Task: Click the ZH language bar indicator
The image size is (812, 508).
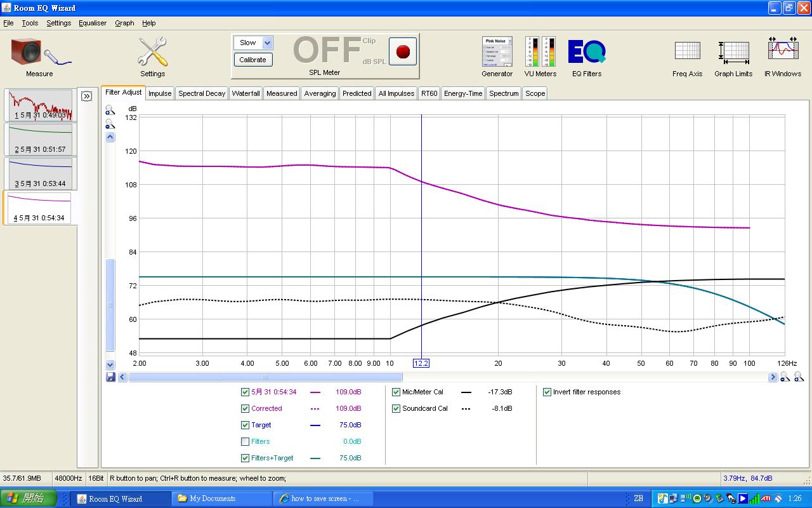Action: pos(639,498)
